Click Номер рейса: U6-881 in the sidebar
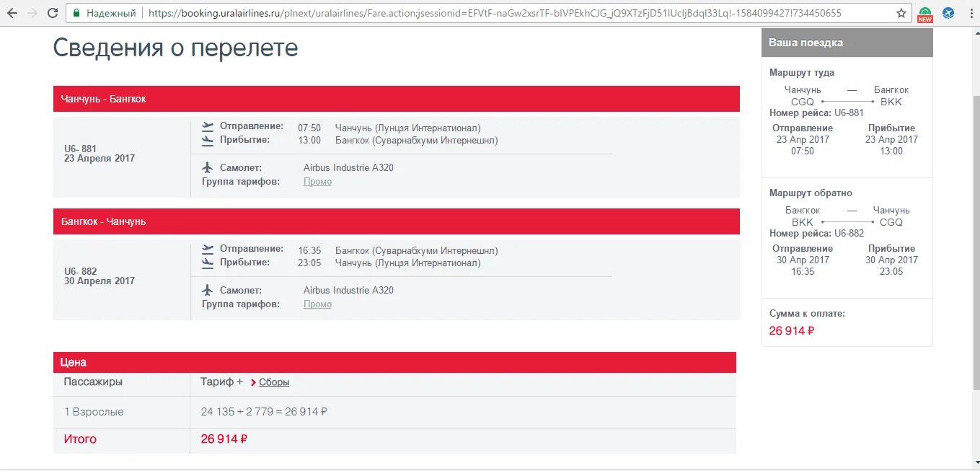This screenshot has height=471, width=980. [x=816, y=113]
